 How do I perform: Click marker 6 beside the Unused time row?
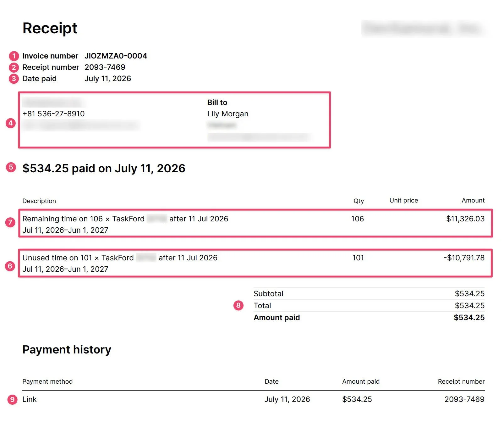(x=10, y=266)
